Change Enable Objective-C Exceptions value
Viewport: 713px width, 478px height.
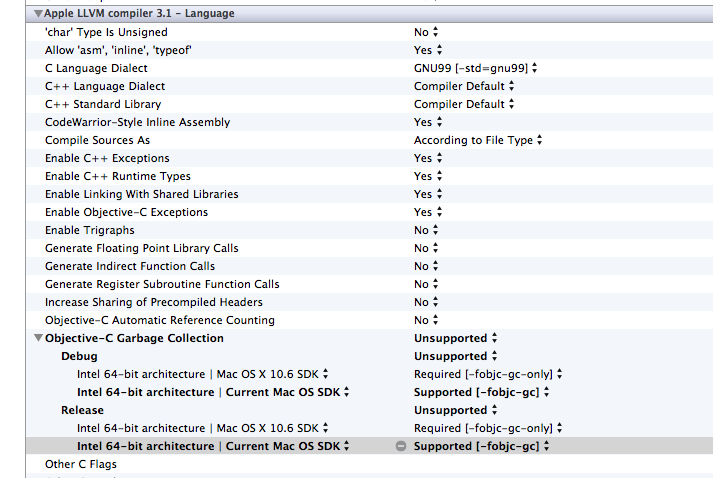pyautogui.click(x=428, y=212)
